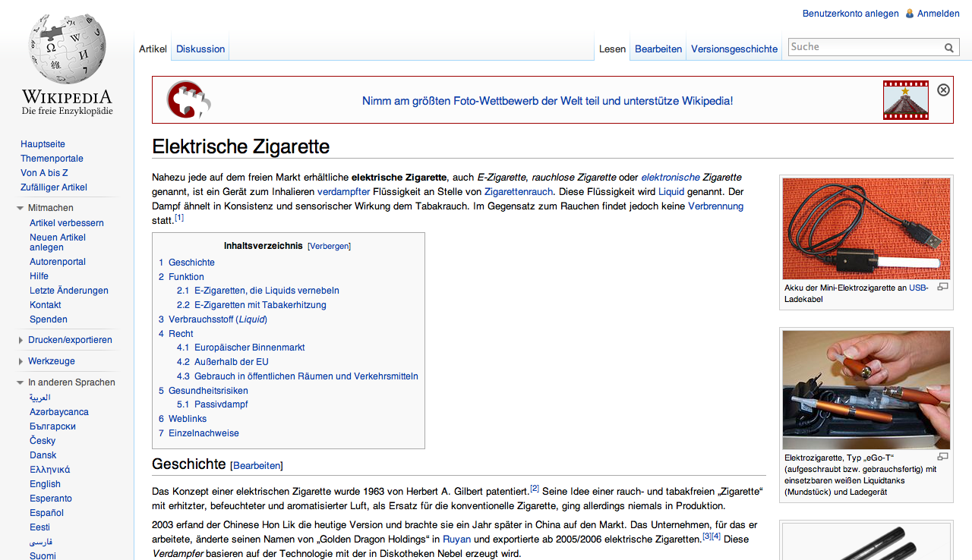Open the pyramid filmstrip banner image
Viewport: 972px width, 560px height.
pyautogui.click(x=906, y=100)
